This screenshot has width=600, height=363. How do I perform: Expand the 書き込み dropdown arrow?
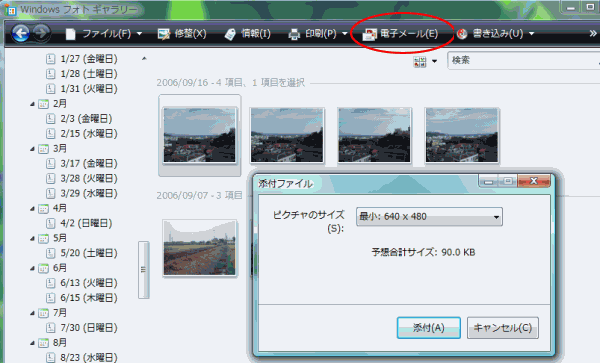pyautogui.click(x=532, y=34)
